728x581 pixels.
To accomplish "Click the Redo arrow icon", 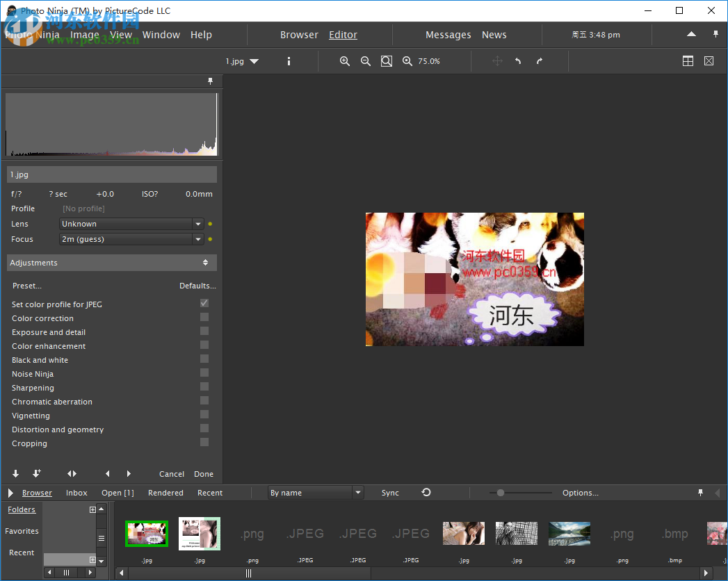I will coord(539,61).
